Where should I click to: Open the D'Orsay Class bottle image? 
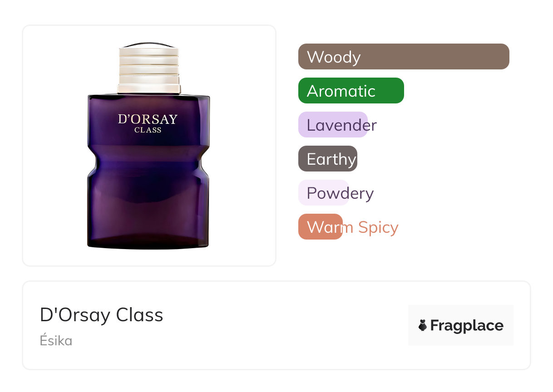[x=149, y=146]
